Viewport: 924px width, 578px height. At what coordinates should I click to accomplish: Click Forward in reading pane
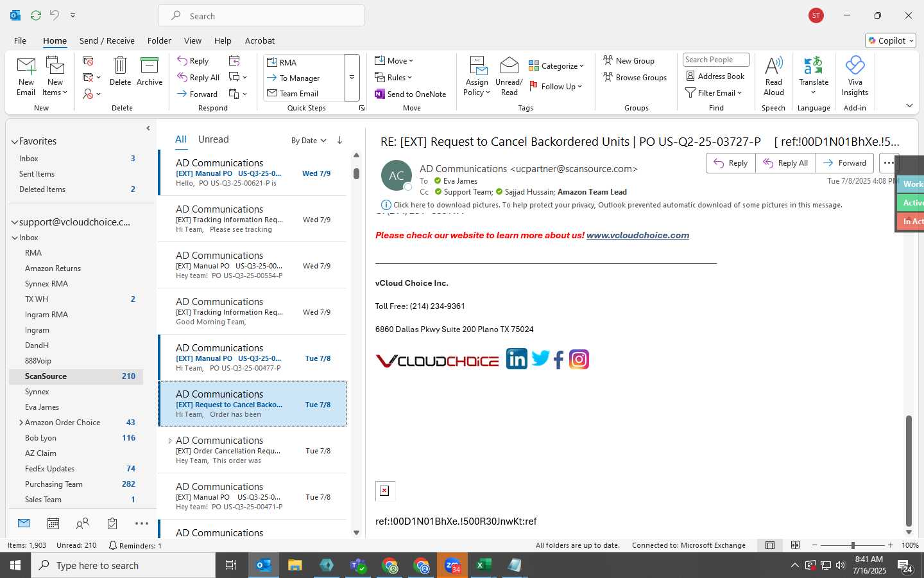844,163
